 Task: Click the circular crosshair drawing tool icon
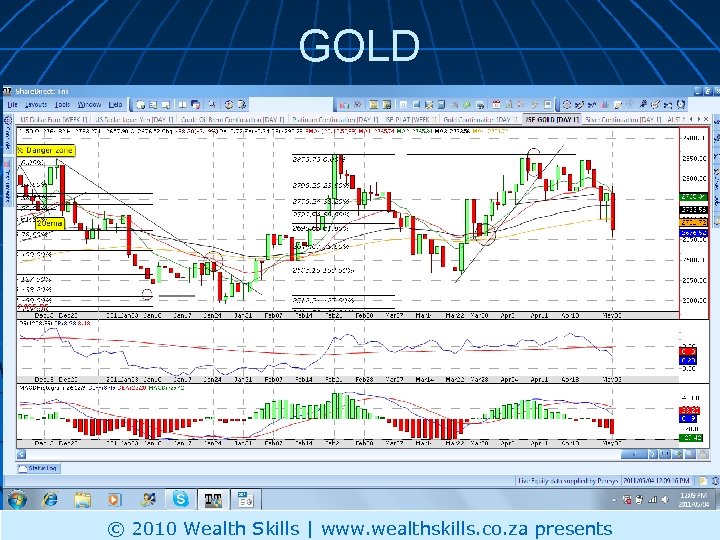pos(567,105)
